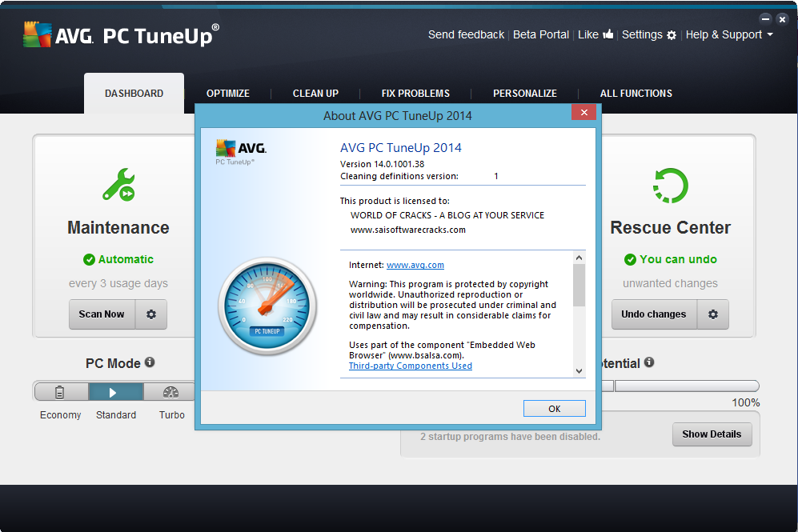Switch to the Dashboard tab

coord(134,94)
